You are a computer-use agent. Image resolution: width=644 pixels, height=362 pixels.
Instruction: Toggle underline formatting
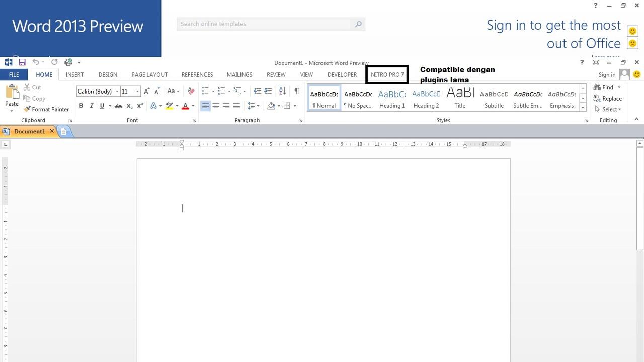(102, 106)
